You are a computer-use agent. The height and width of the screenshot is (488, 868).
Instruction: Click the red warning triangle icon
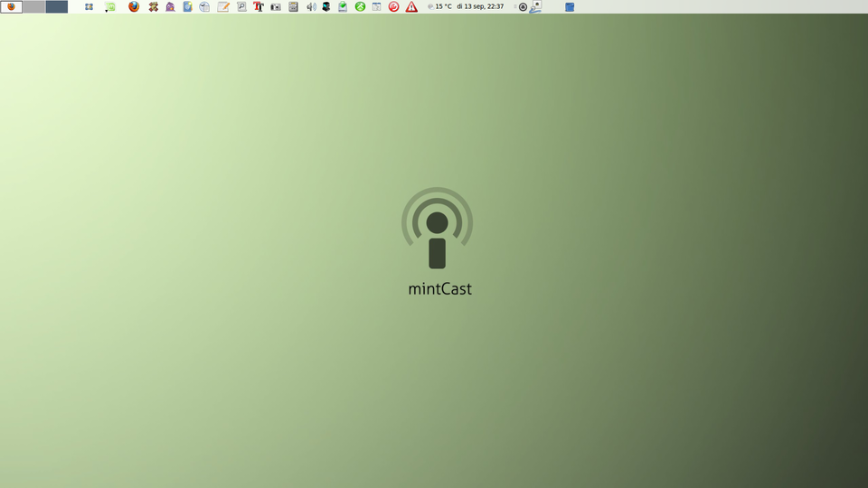pyautogui.click(x=411, y=6)
